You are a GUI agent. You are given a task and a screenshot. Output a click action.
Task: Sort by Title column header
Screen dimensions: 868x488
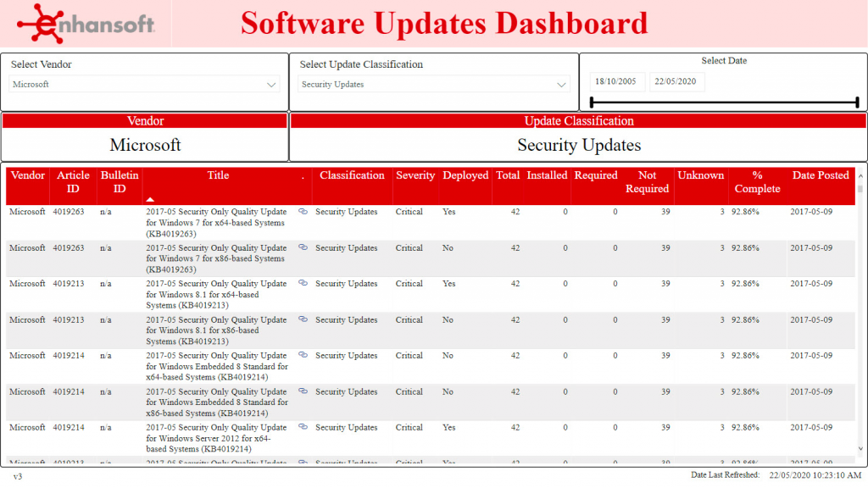218,175
